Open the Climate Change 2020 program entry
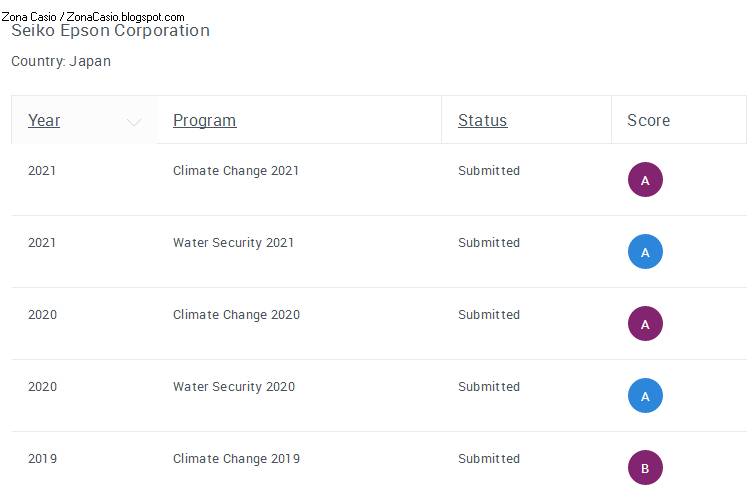This screenshot has width=756, height=502. point(236,315)
